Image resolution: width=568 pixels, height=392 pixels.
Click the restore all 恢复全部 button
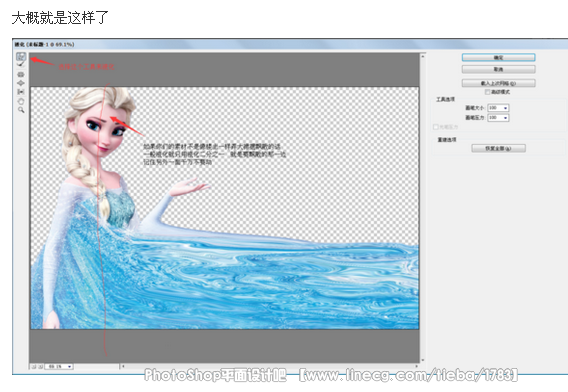(498, 148)
